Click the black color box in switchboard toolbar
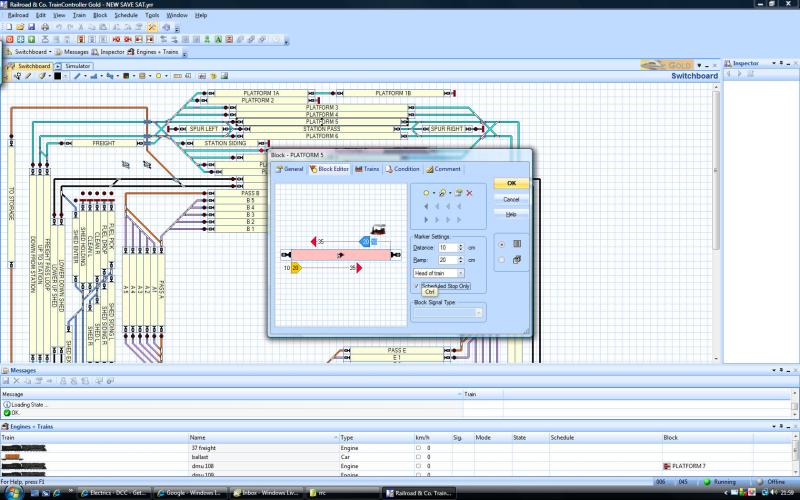This screenshot has height=500, width=800. coord(58,75)
